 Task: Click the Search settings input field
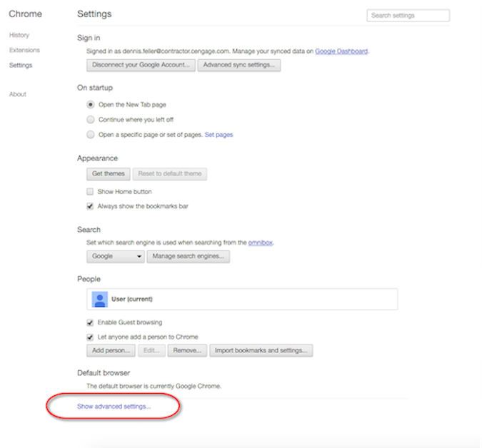point(408,15)
